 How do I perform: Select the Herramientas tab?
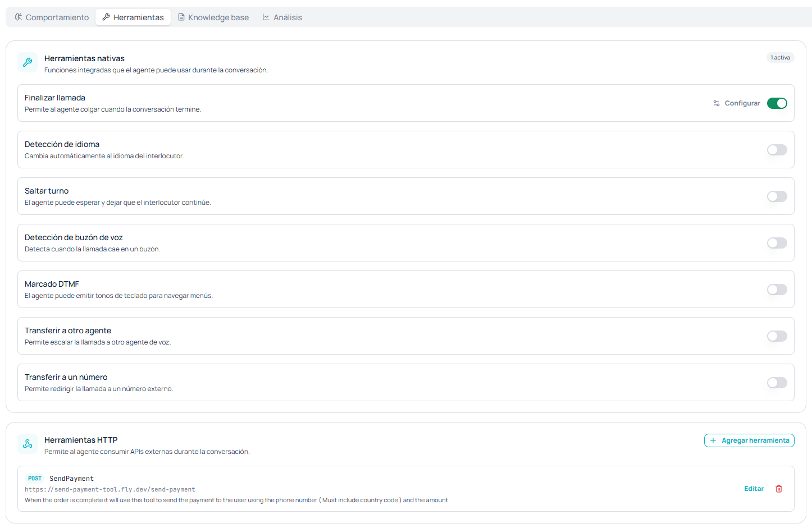[133, 17]
